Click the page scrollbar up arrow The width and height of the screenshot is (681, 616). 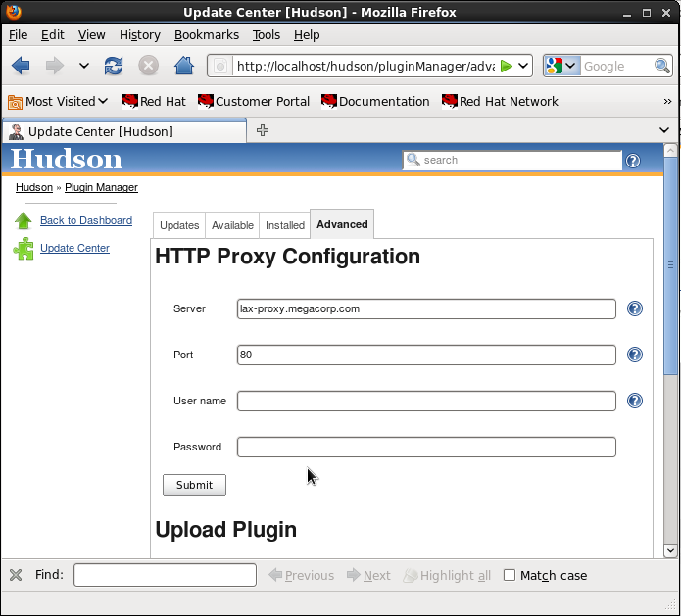tap(670, 150)
